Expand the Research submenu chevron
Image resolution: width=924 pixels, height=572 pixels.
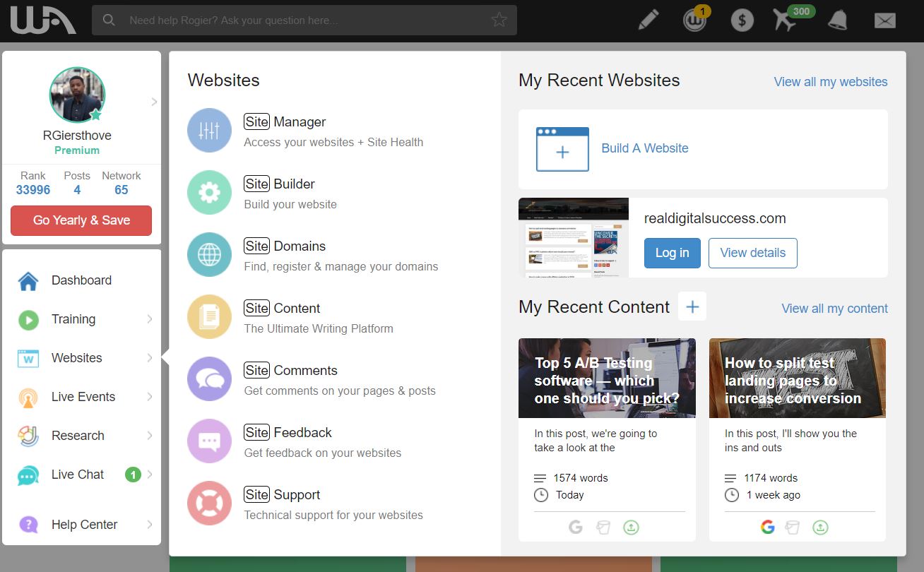(150, 436)
